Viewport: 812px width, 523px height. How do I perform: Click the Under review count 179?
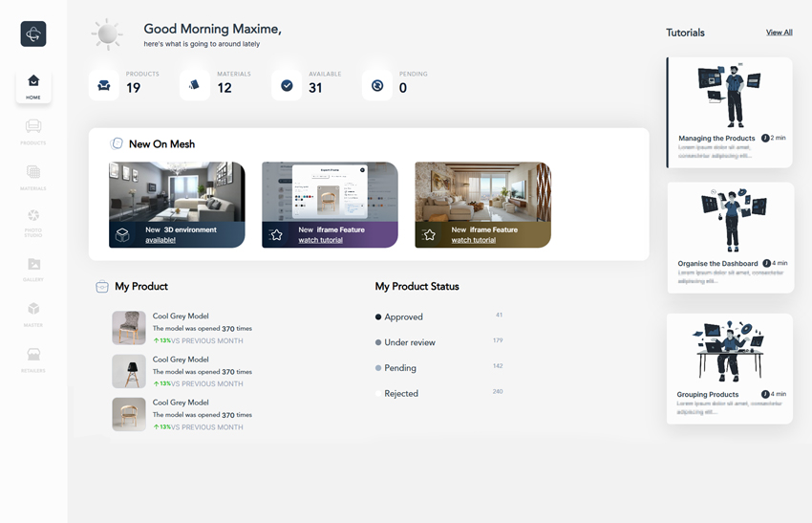(x=498, y=340)
